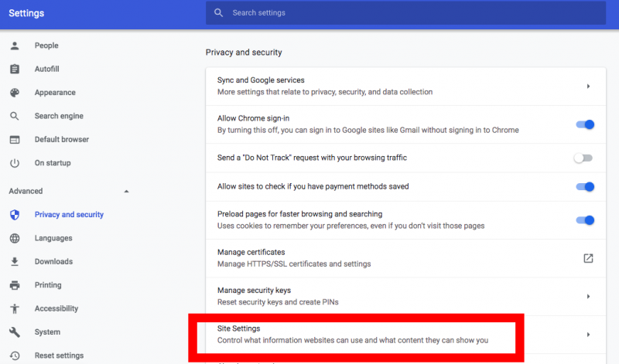Click the Privacy and security shield icon
The width and height of the screenshot is (619, 364).
pos(15,215)
